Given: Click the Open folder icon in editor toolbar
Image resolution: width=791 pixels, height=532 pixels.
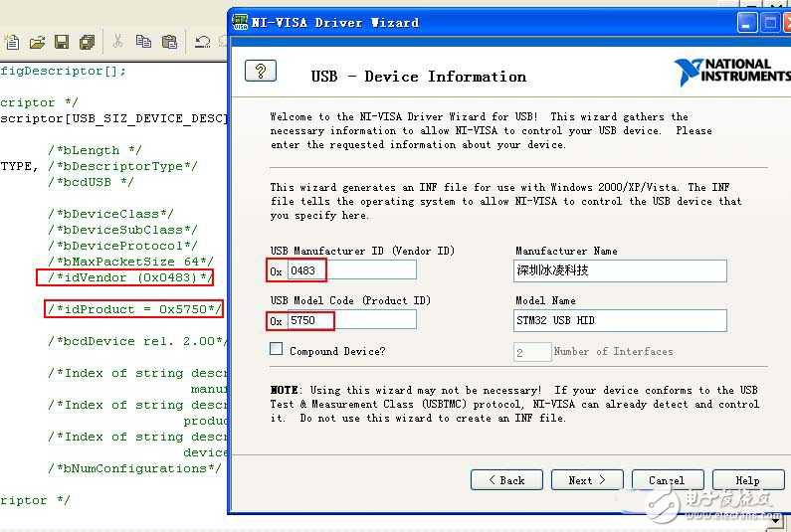Looking at the screenshot, I should click(x=38, y=43).
